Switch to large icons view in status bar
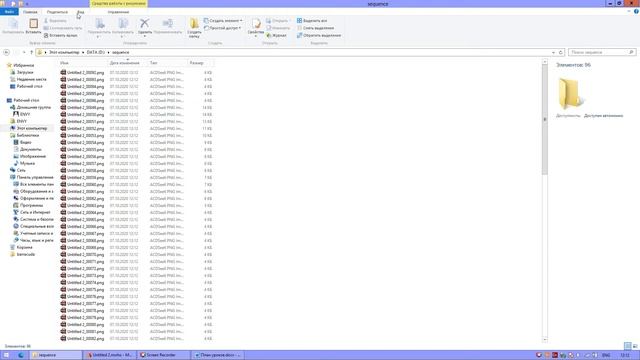Image resolution: width=640 pixels, height=360 pixels. pos(635,346)
